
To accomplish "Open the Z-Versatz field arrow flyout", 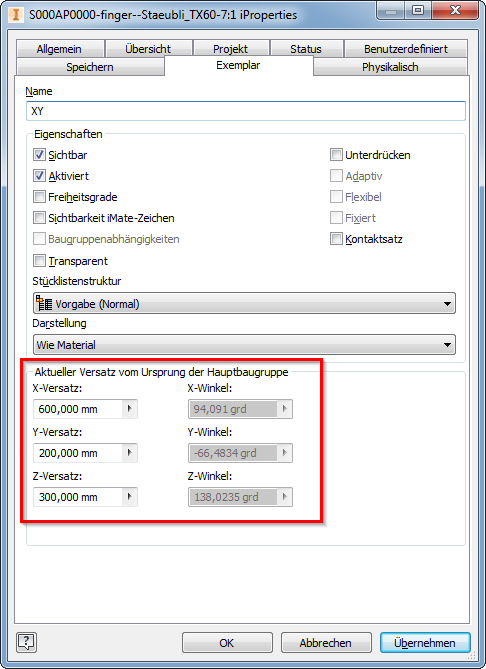I will [130, 497].
